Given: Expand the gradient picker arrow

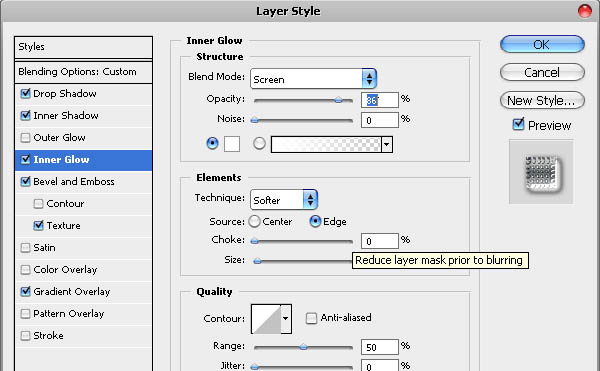Looking at the screenshot, I should click(x=387, y=145).
